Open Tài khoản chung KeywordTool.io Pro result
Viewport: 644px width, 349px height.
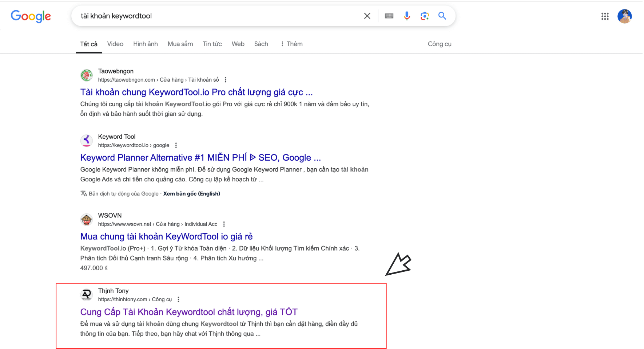[x=196, y=92]
